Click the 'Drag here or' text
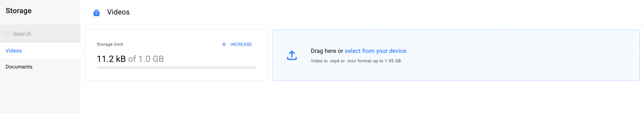 pos(327,51)
